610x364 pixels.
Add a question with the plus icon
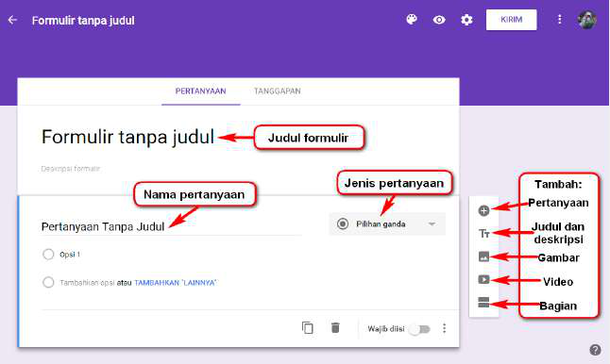pos(483,210)
